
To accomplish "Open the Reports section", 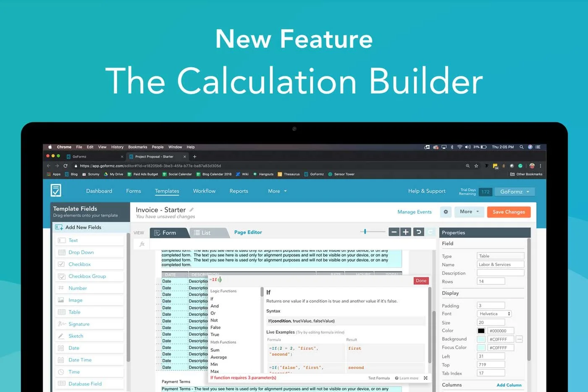I will tap(239, 191).
